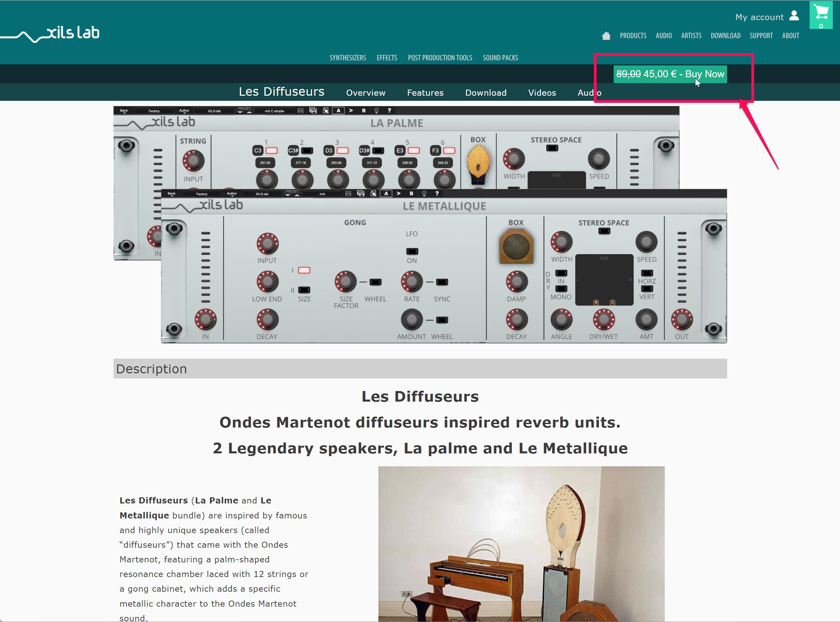This screenshot has height=622, width=840.
Task: Click the My account user icon
Action: click(794, 16)
